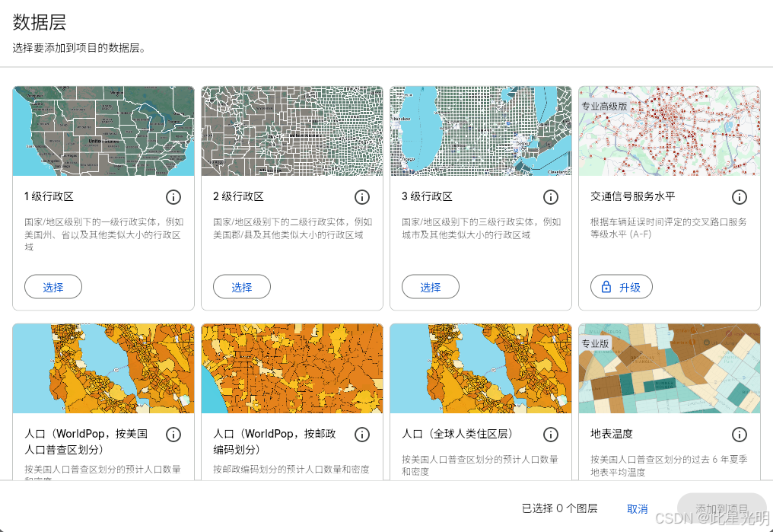Open the 交通信号服务水平 map thumbnail
Screen dimensions: 773x532
point(670,131)
